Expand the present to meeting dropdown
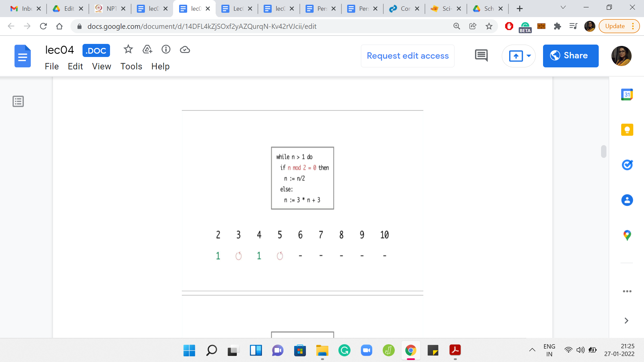 [x=529, y=56]
